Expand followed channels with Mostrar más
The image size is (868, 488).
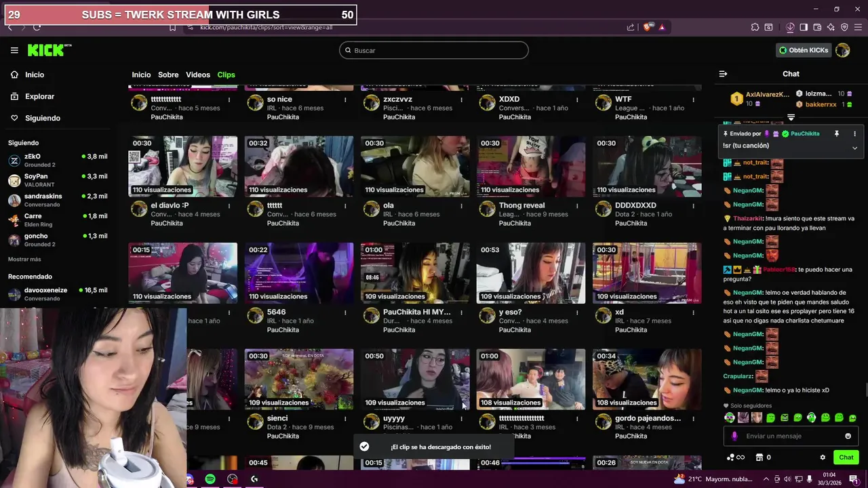(x=24, y=260)
